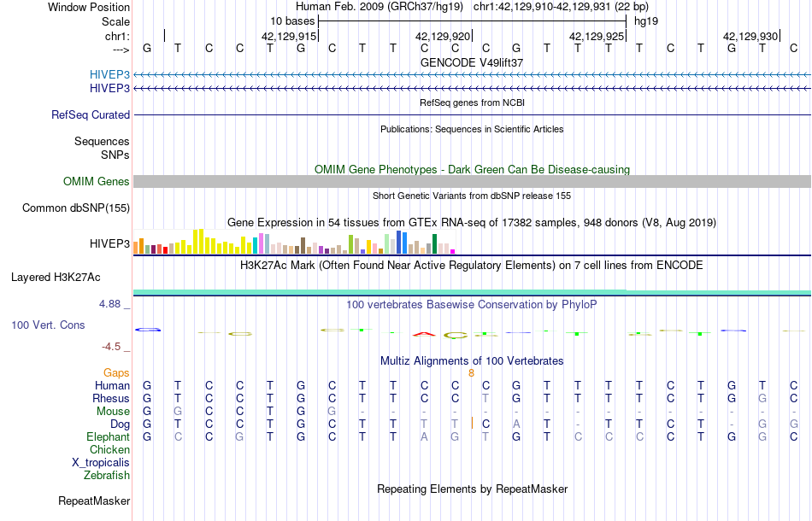Click the RefSeq genes from NCBI title

[472, 102]
